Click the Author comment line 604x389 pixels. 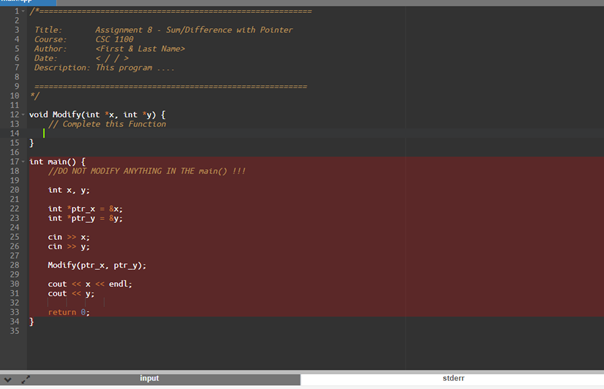tap(109, 49)
